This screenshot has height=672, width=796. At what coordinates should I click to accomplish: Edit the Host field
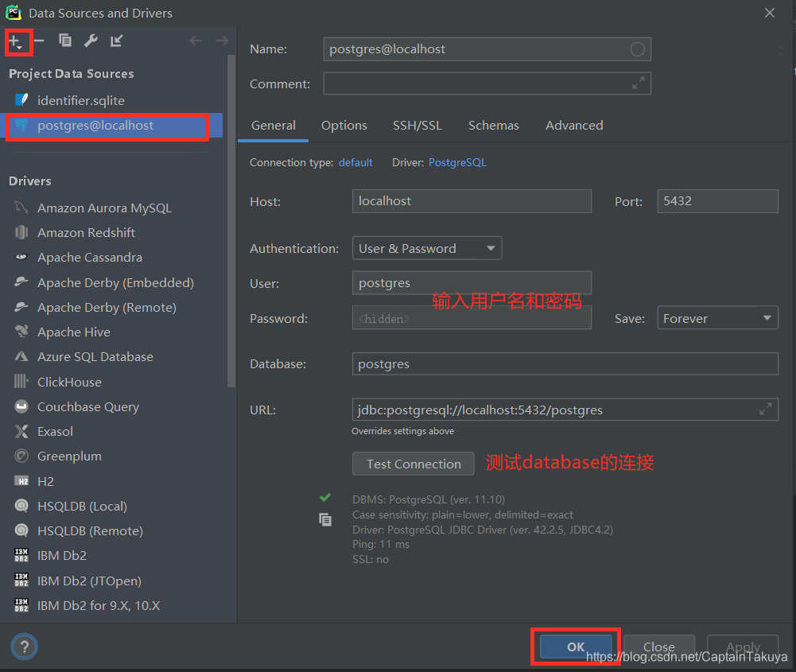[472, 201]
